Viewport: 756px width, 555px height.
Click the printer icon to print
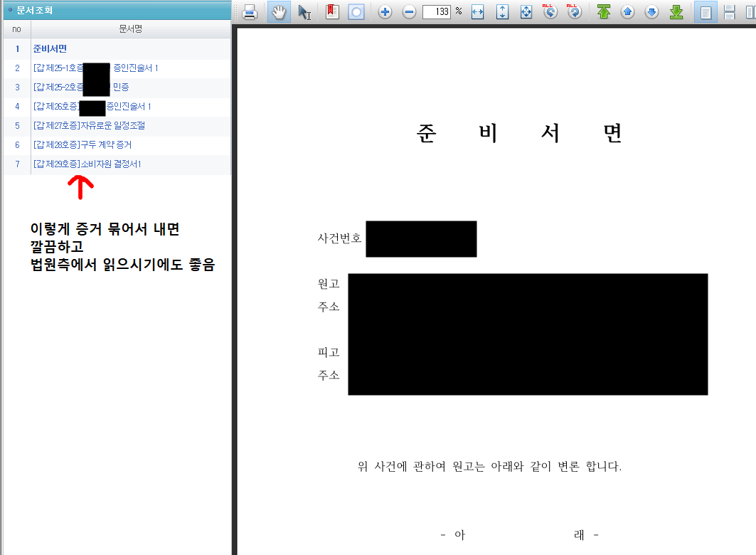249,11
